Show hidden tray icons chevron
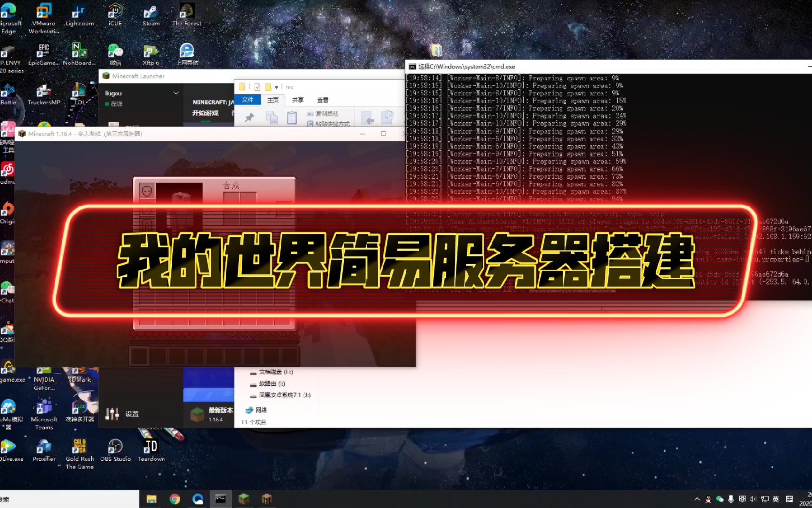Screen dimensions: 812x508 (x=697, y=500)
